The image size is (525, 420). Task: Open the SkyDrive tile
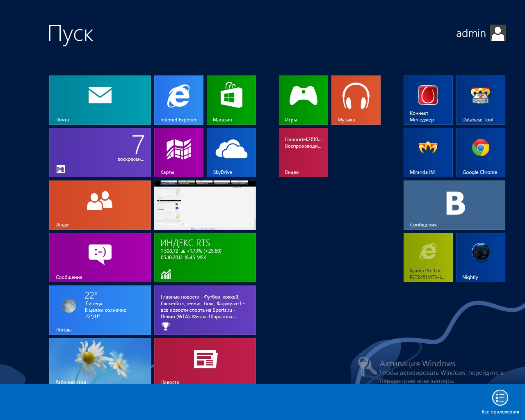coord(231,152)
